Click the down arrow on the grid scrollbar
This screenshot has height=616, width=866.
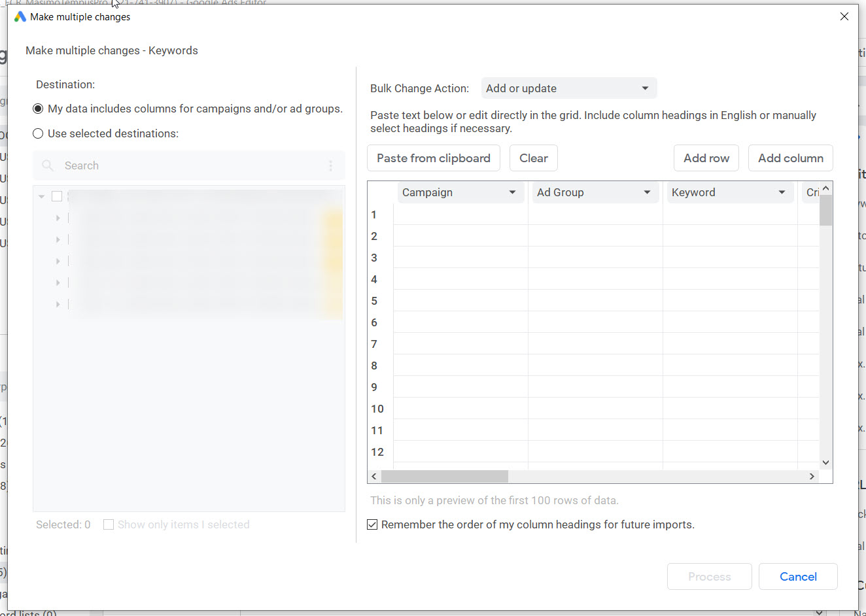point(825,462)
